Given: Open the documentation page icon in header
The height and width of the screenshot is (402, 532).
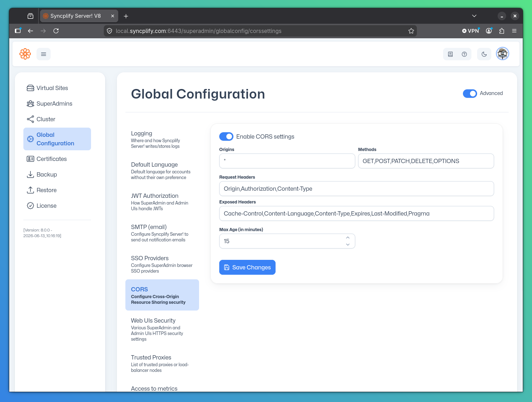Looking at the screenshot, I should (x=450, y=54).
